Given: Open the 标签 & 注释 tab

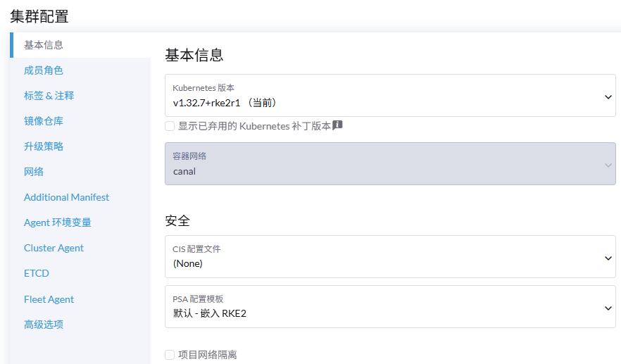Looking at the screenshot, I should coord(49,96).
